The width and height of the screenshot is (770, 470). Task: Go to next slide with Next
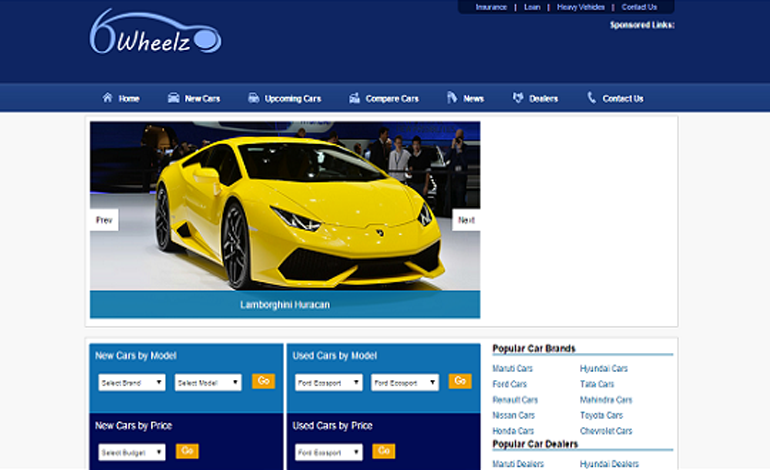coord(466,220)
